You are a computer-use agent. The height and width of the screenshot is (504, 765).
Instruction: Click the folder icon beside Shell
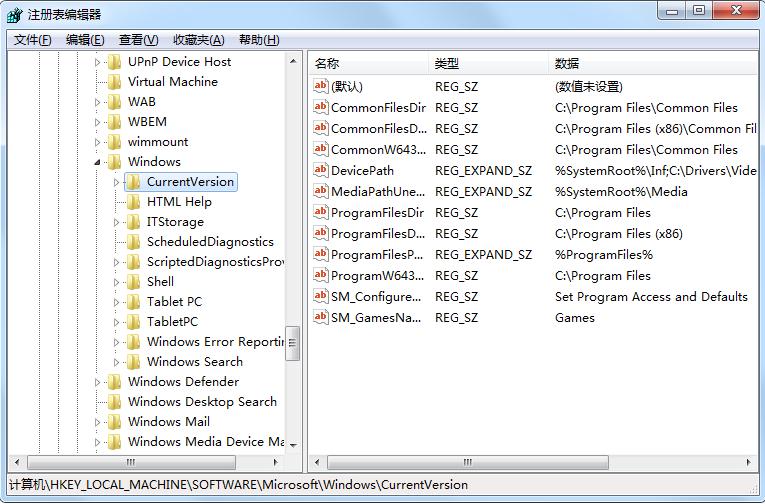(133, 282)
